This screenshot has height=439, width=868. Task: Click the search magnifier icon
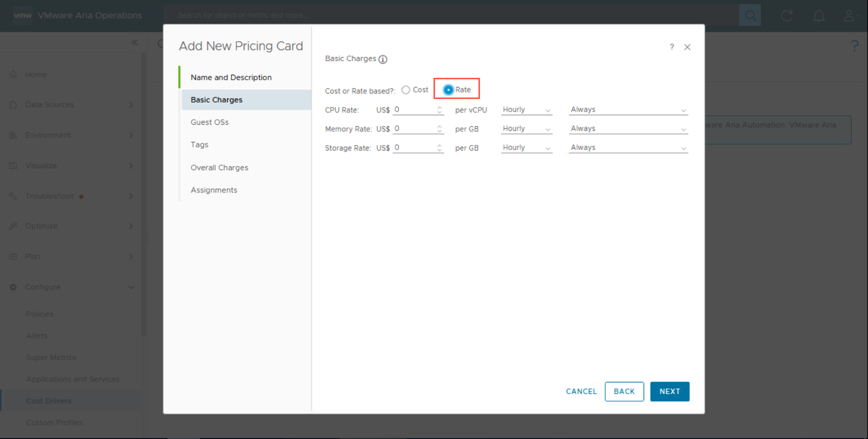pos(750,16)
